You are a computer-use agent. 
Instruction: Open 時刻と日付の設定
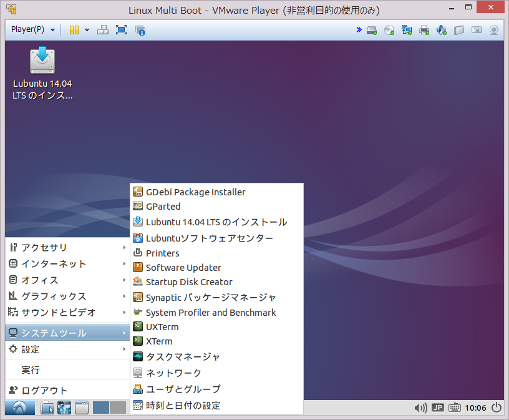(x=216, y=406)
